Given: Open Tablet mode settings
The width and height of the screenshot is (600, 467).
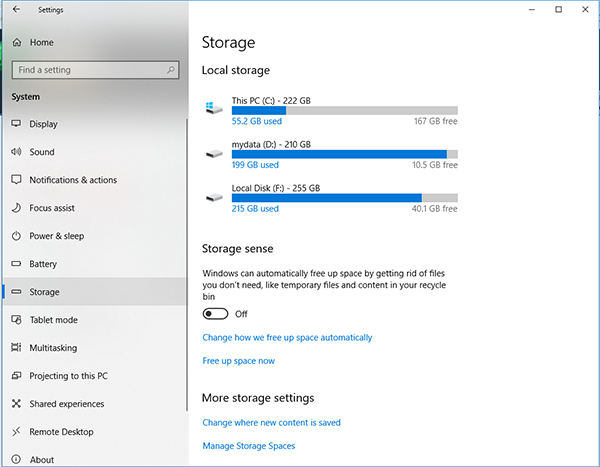Looking at the screenshot, I should [54, 320].
